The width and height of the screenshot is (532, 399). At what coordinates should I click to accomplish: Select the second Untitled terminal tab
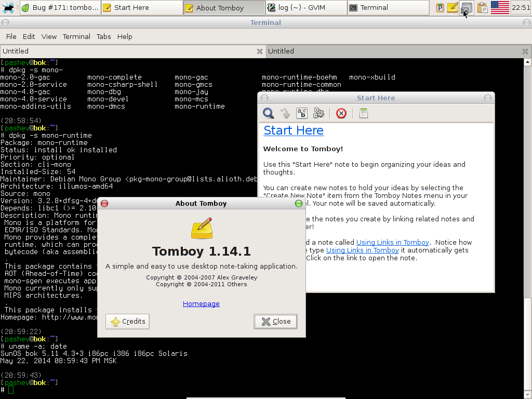pyautogui.click(x=398, y=51)
